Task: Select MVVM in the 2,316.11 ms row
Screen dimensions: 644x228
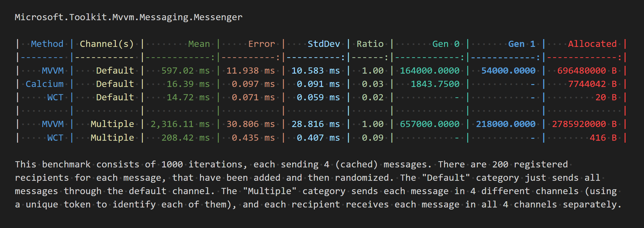Action: pyautogui.click(x=53, y=124)
